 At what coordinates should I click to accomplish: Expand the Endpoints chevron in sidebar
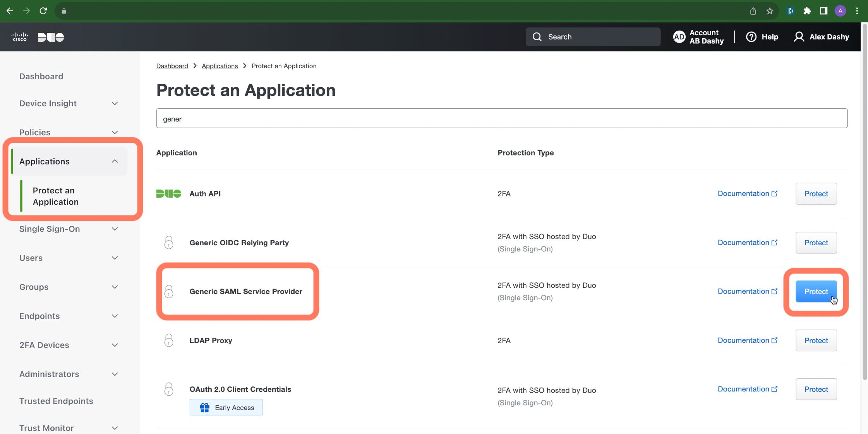click(x=115, y=316)
